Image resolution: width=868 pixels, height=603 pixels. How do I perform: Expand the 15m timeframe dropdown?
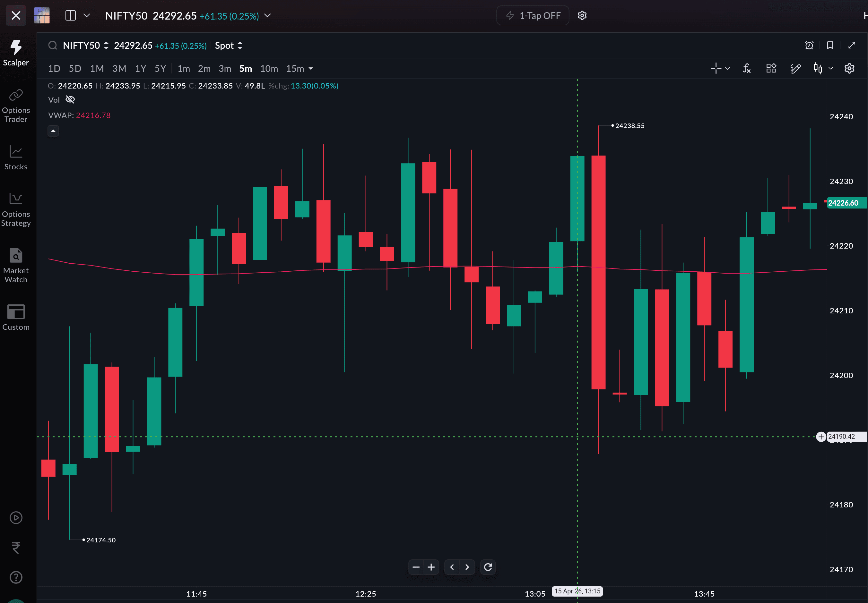pyautogui.click(x=311, y=69)
